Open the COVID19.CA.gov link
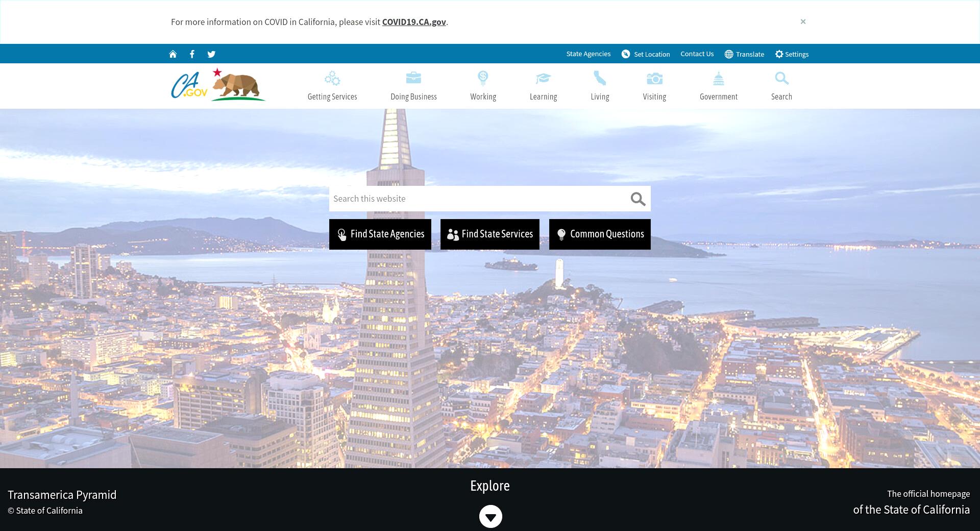This screenshot has width=980, height=531. pos(414,22)
